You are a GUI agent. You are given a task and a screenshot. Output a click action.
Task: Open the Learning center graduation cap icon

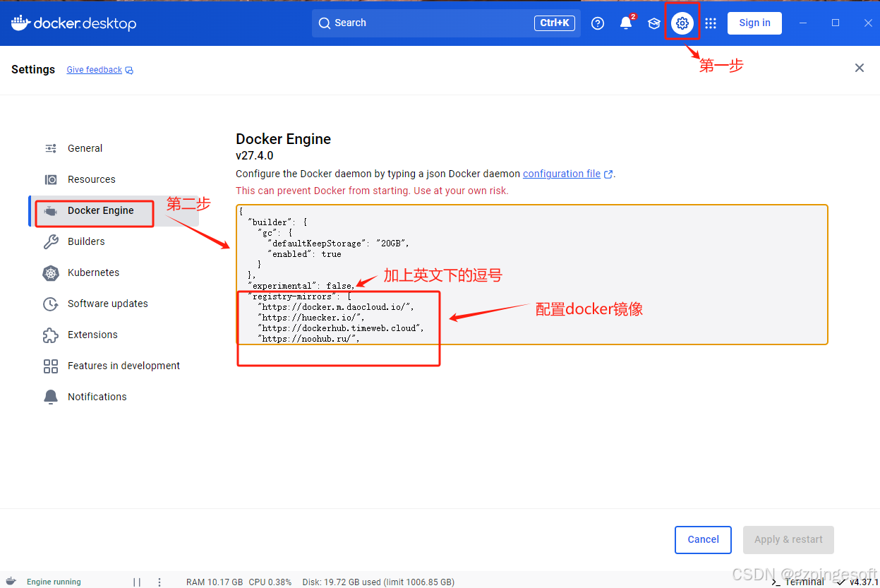coord(654,23)
